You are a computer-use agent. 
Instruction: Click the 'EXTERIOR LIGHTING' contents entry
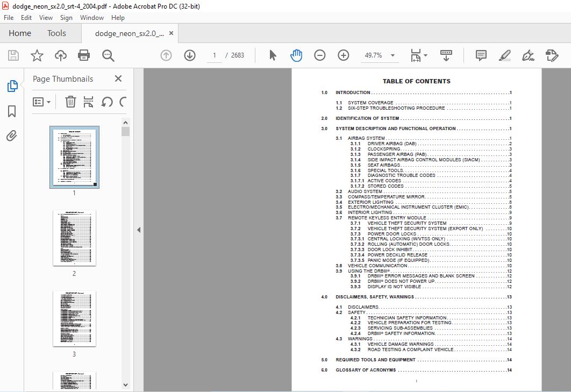(370, 202)
